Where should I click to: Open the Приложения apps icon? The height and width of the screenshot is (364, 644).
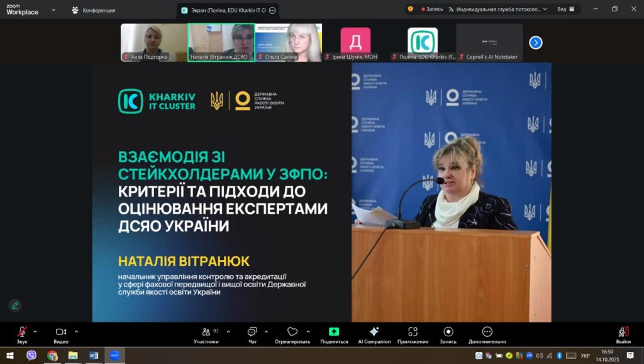tap(413, 332)
